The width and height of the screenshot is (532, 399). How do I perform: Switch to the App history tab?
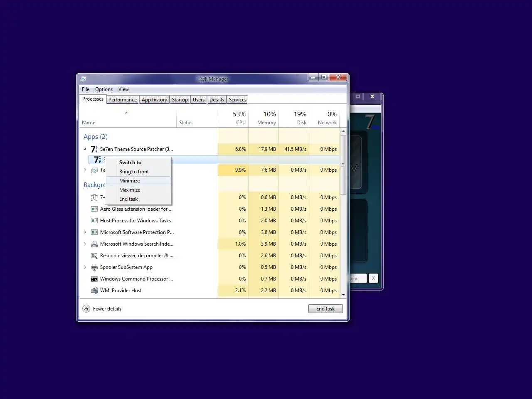[154, 100]
